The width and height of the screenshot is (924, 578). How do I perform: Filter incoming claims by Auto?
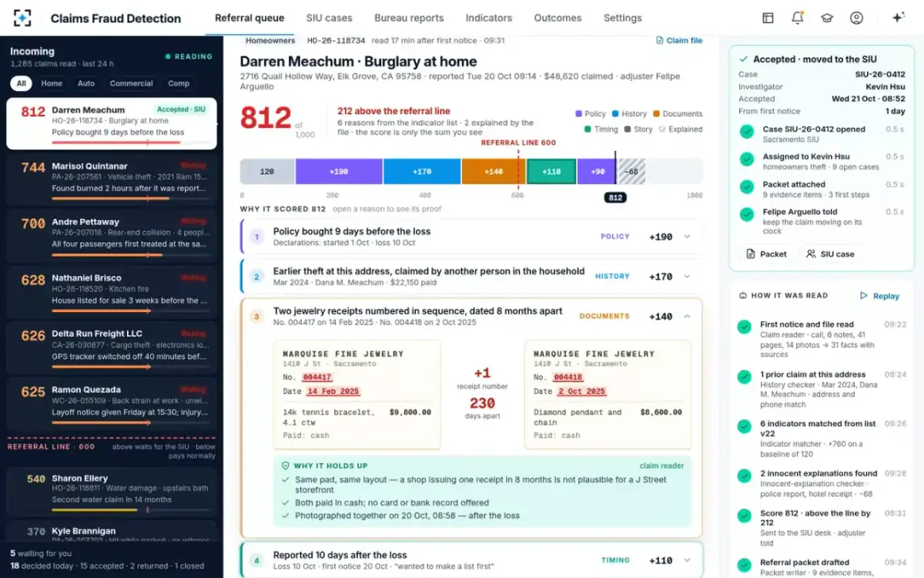tap(86, 83)
